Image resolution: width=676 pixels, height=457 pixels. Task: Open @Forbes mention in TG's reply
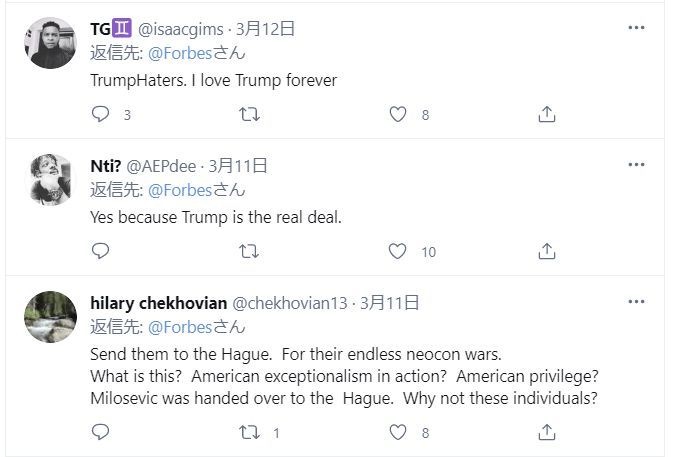[181, 53]
